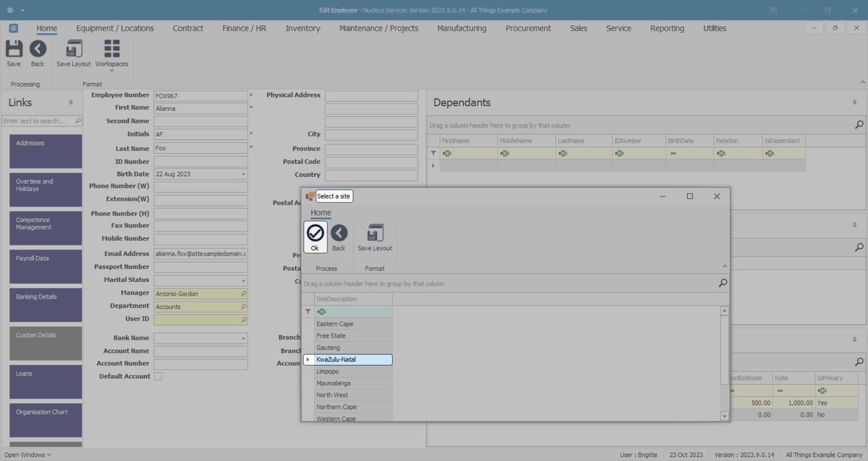The height and width of the screenshot is (461, 868).
Task: Expand the Marital Status dropdown
Action: pyautogui.click(x=243, y=280)
